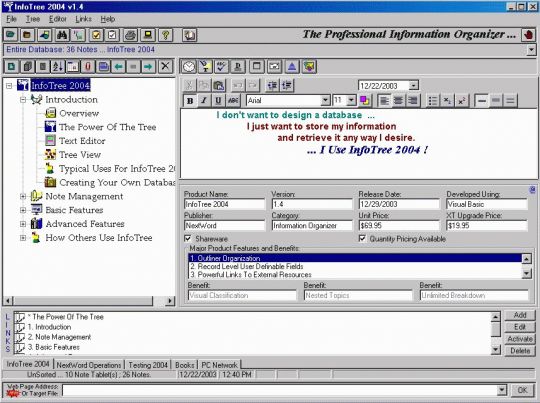This screenshot has height=403, width=540.
Task: Click the clock icon in editor toolbar
Action: click(x=189, y=66)
